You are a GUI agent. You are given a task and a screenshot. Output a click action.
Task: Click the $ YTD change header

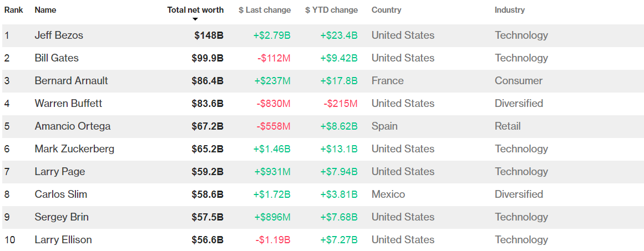pos(331,10)
